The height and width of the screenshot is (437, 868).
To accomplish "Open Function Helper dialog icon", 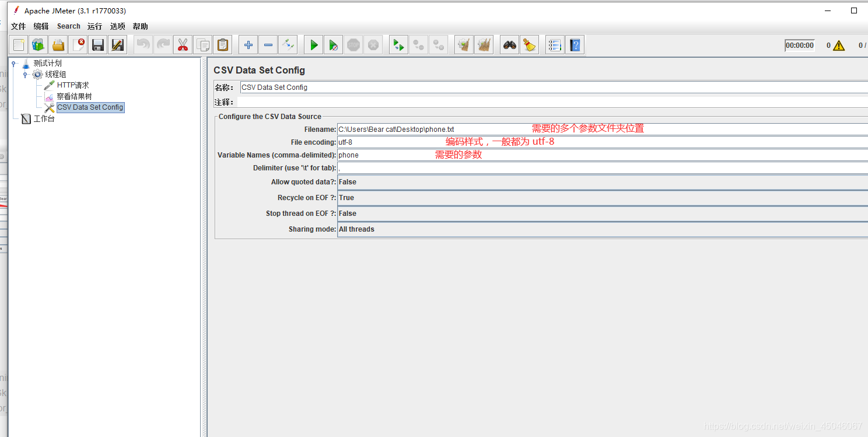I will point(555,45).
